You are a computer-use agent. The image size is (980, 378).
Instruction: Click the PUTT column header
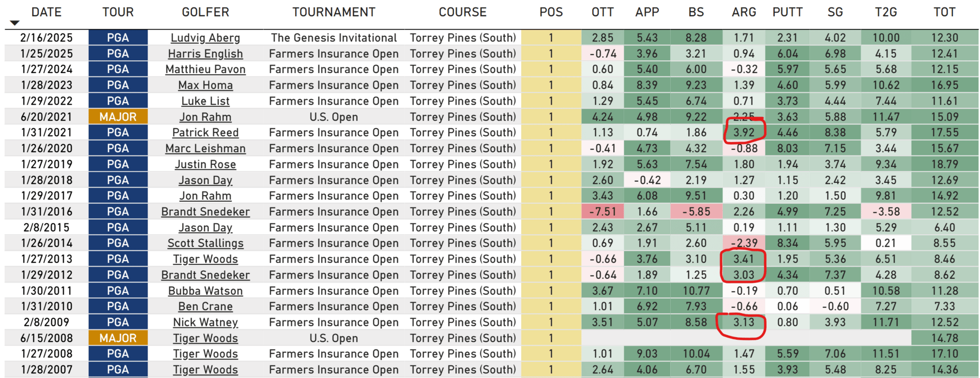click(788, 12)
